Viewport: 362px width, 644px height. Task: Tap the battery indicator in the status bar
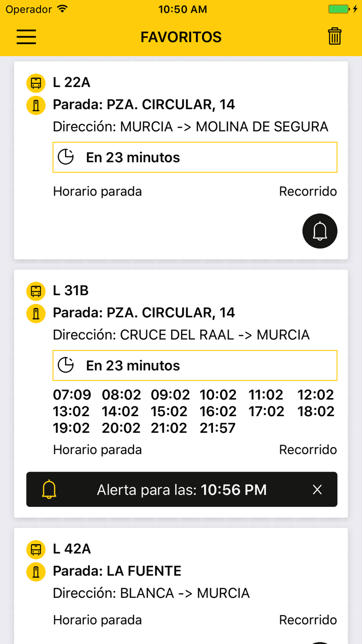coord(339,9)
